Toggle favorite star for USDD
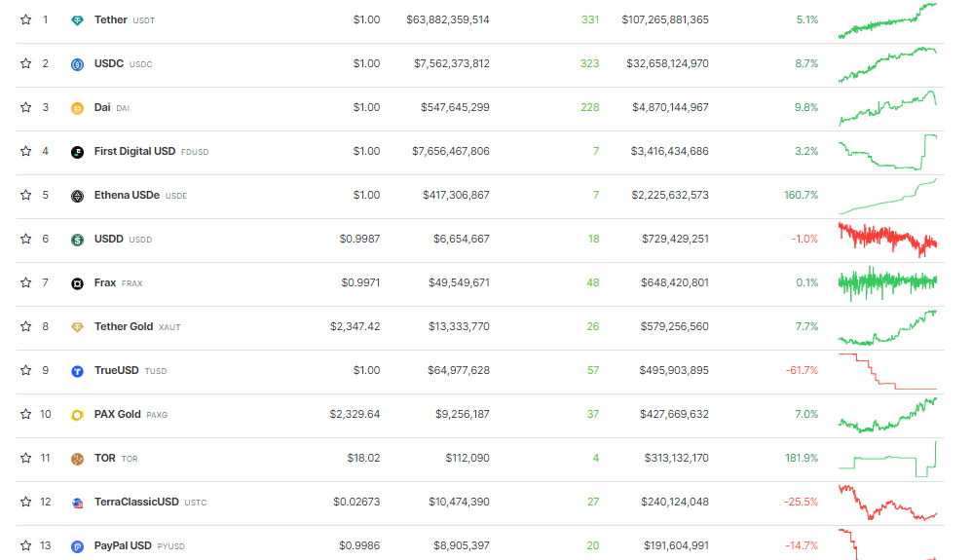The height and width of the screenshot is (560, 972). [x=25, y=239]
